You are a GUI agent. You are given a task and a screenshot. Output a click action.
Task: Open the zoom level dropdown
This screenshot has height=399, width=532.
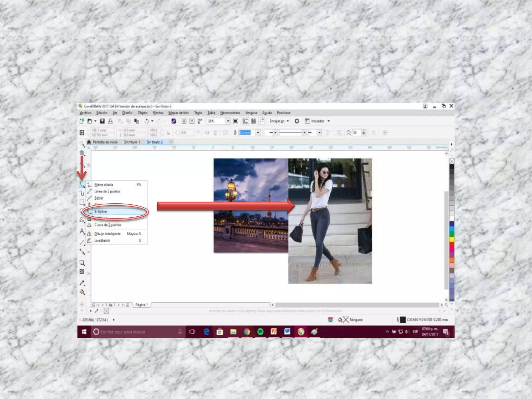tap(228, 121)
